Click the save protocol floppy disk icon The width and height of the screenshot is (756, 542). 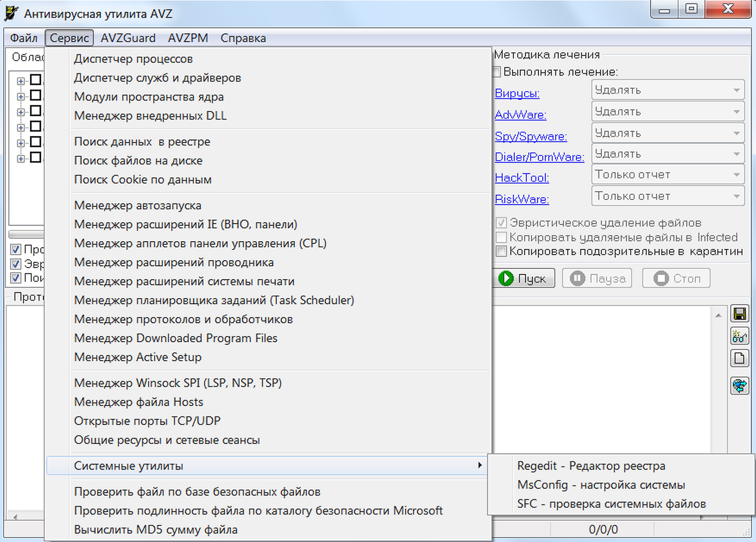click(x=740, y=314)
